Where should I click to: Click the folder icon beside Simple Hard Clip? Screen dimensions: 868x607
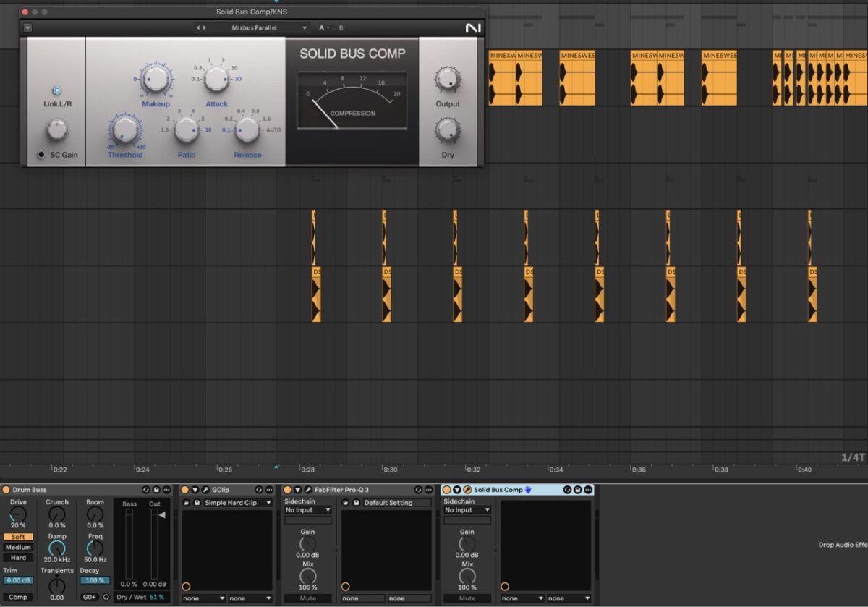pyautogui.click(x=186, y=503)
